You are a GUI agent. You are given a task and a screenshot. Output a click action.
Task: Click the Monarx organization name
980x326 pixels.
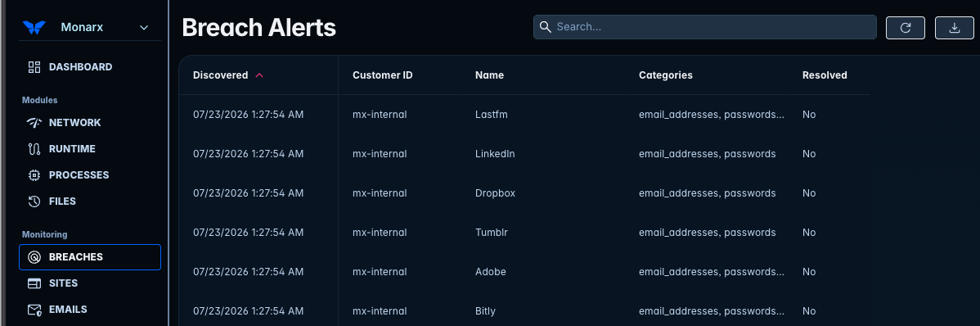[82, 28]
